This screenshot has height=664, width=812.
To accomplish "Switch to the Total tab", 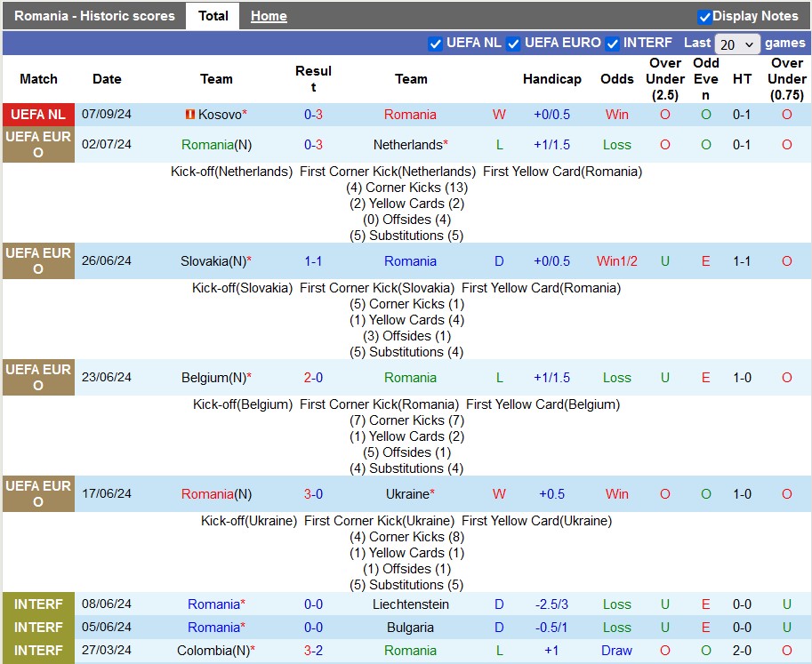I will coord(213,16).
